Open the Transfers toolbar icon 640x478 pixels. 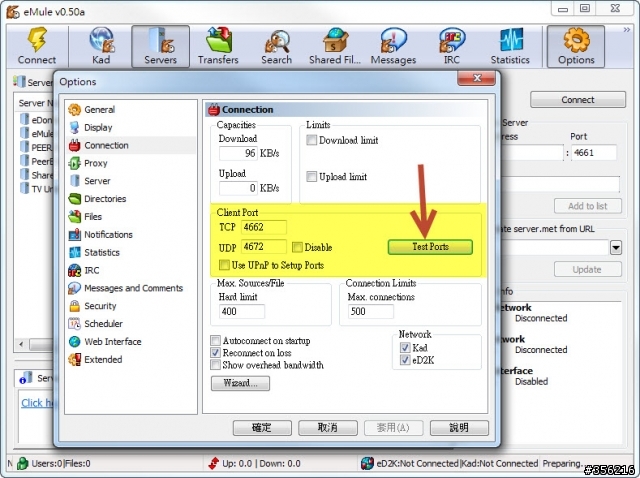pyautogui.click(x=218, y=46)
